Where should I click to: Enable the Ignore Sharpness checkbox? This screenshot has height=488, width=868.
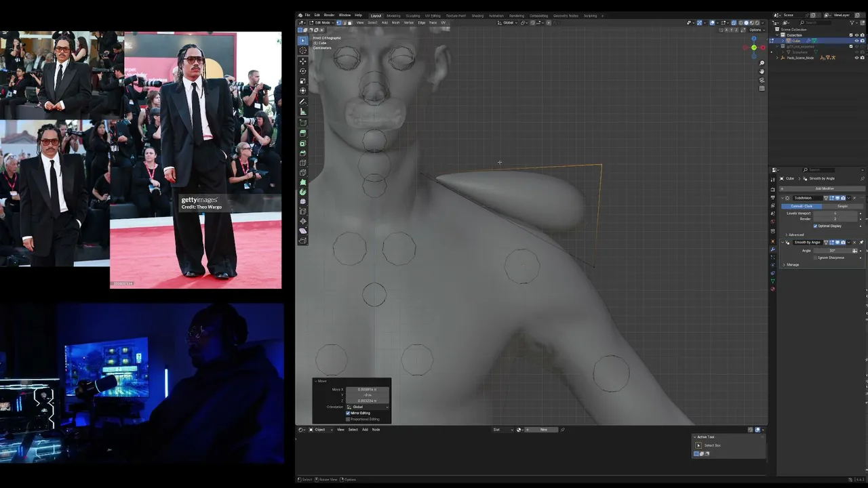click(815, 258)
